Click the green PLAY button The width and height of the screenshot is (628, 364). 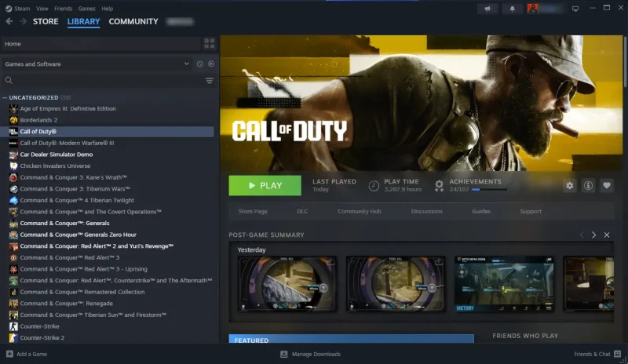[x=265, y=185]
